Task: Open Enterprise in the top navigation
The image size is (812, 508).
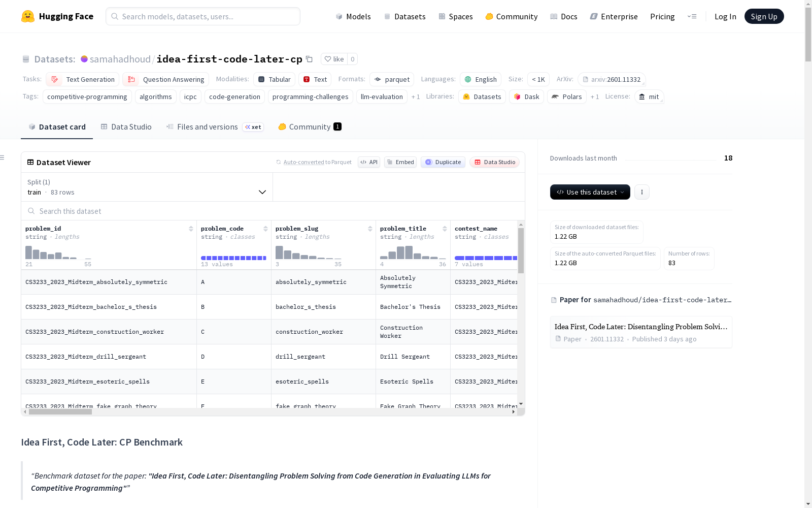Action: [614, 16]
